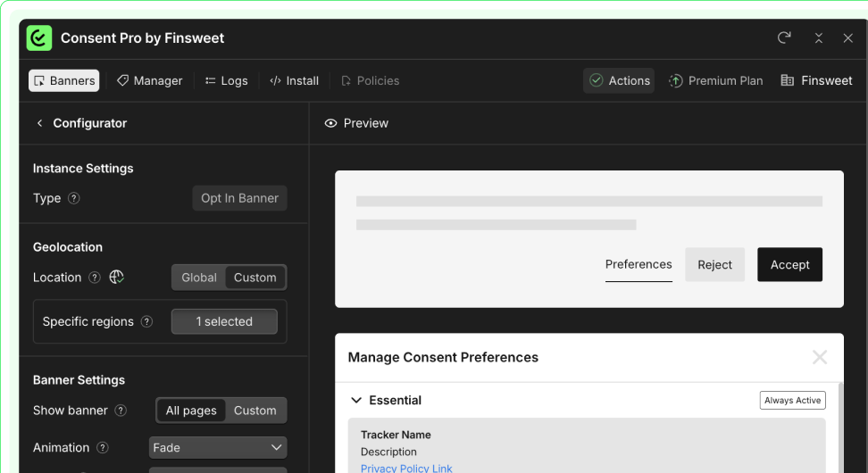Open help tooltip for Show banner
The width and height of the screenshot is (868, 473).
coord(121,411)
